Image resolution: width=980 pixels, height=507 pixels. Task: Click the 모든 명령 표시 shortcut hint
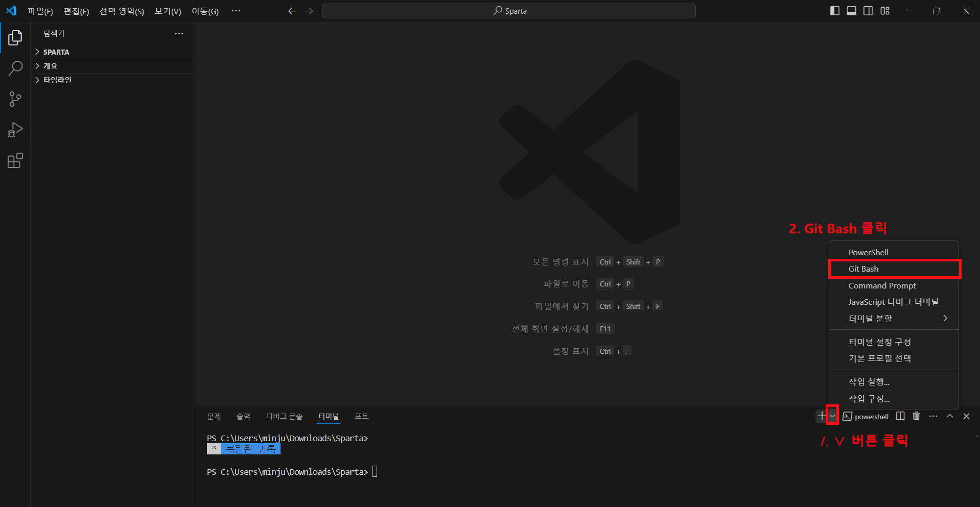561,262
